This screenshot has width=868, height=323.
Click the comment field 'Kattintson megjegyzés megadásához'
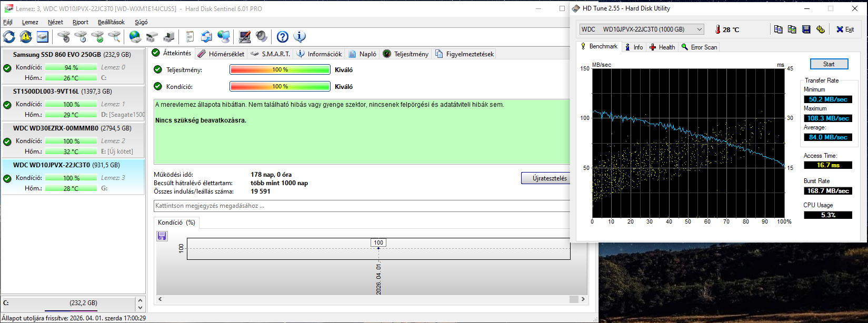(x=362, y=206)
